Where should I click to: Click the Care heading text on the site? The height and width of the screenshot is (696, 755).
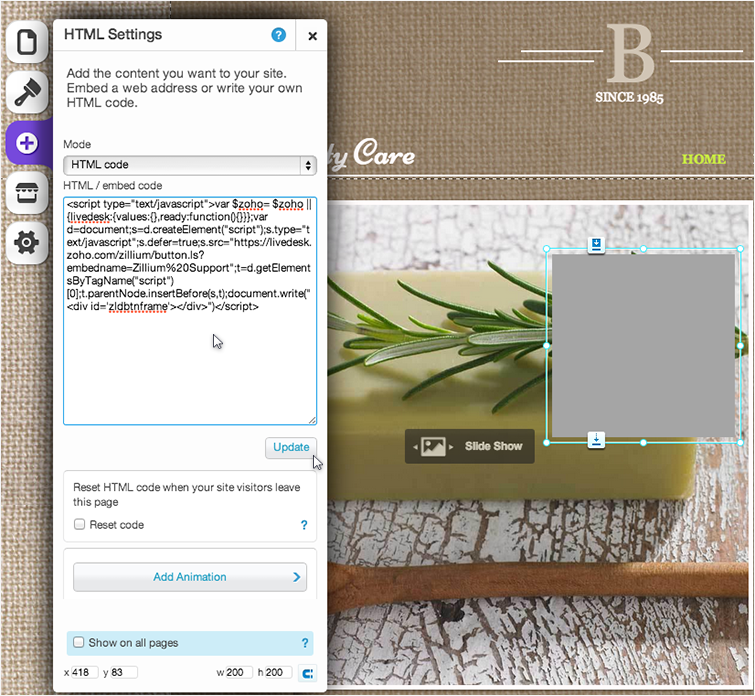[384, 154]
